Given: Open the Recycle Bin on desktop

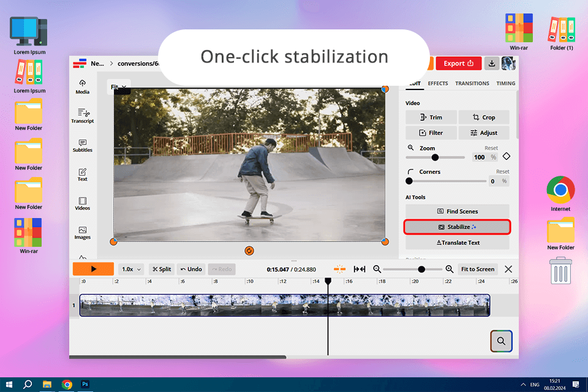Looking at the screenshot, I should 560,271.
